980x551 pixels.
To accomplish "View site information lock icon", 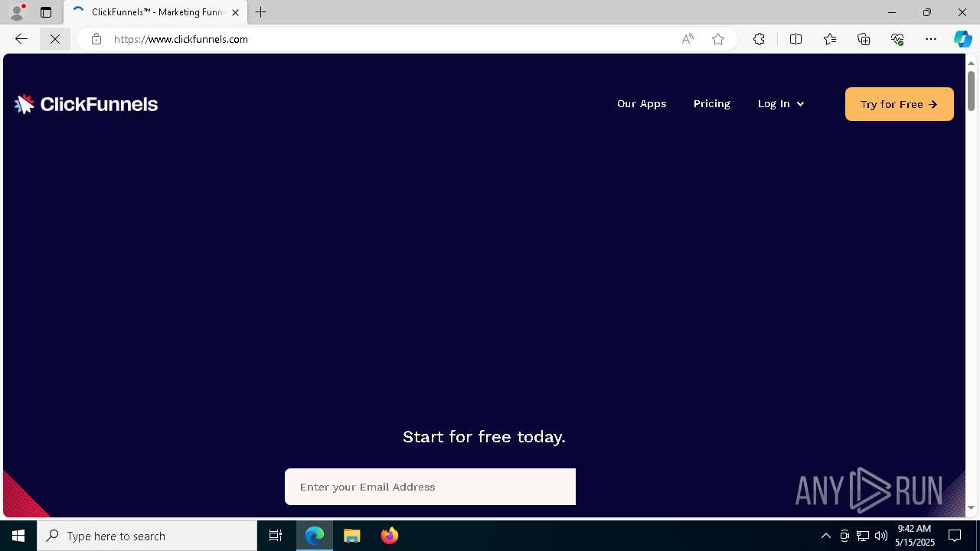I will click(x=96, y=39).
